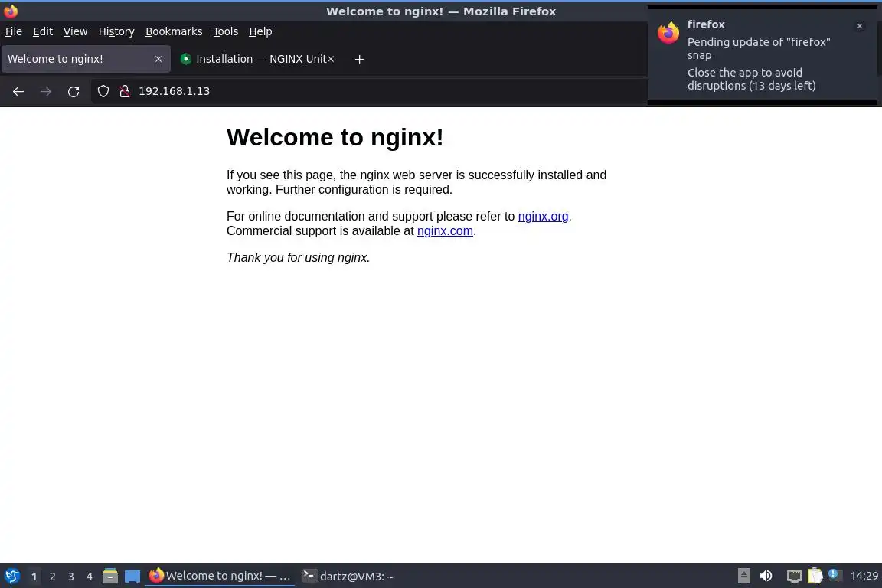Go back using the back arrow

click(18, 92)
